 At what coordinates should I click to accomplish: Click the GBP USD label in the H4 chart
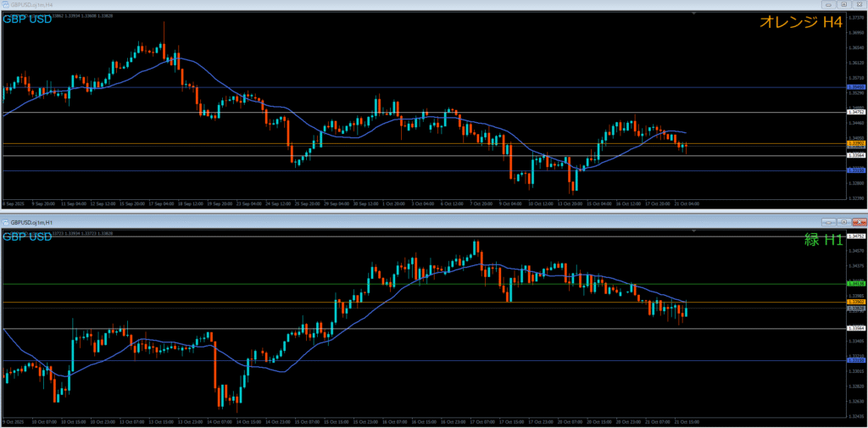pos(26,20)
